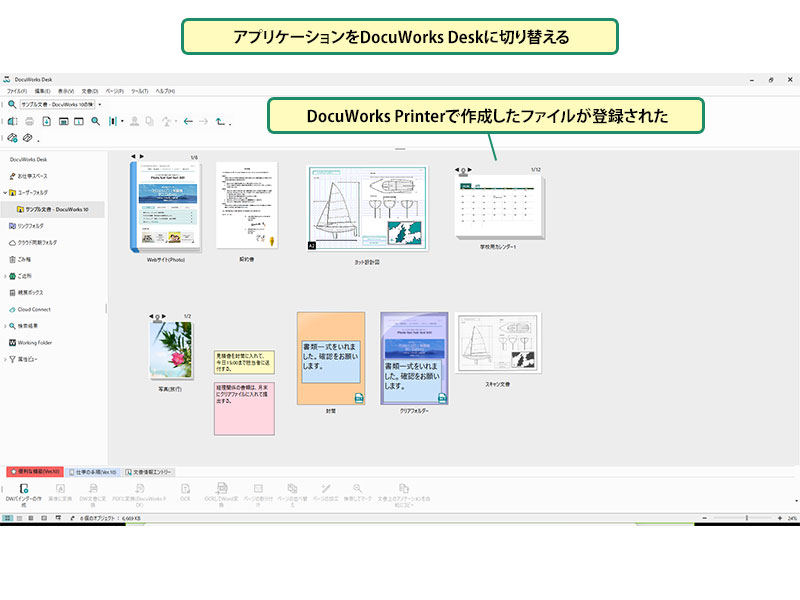
Task: Select the クリアフォルダー thumbnail
Action: click(x=414, y=358)
